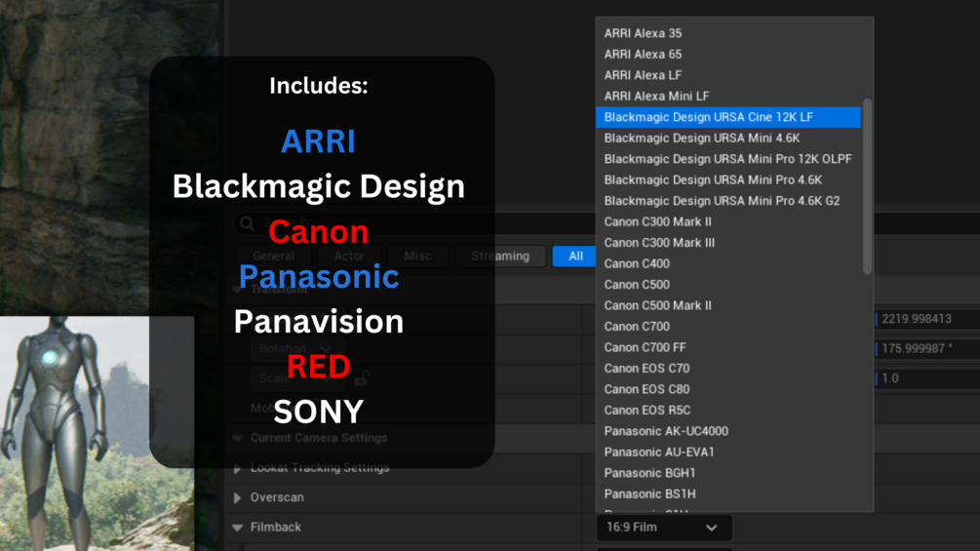
Task: Choose Canon C300 Mark III
Action: (x=728, y=243)
